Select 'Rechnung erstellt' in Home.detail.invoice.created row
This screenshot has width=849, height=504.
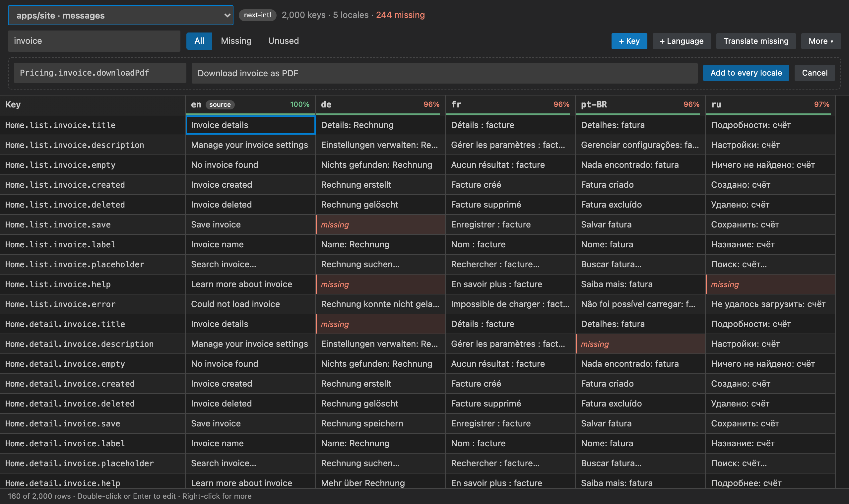pos(380,384)
